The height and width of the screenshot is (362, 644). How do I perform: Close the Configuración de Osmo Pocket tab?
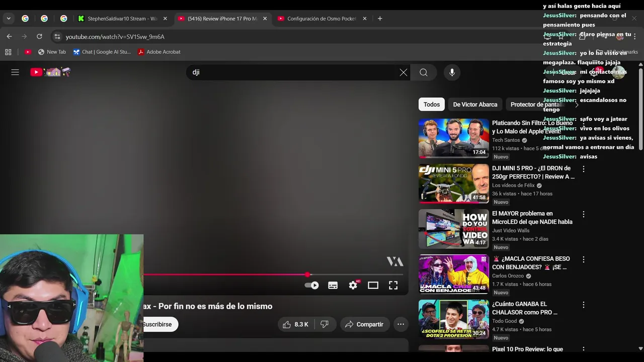tap(364, 19)
